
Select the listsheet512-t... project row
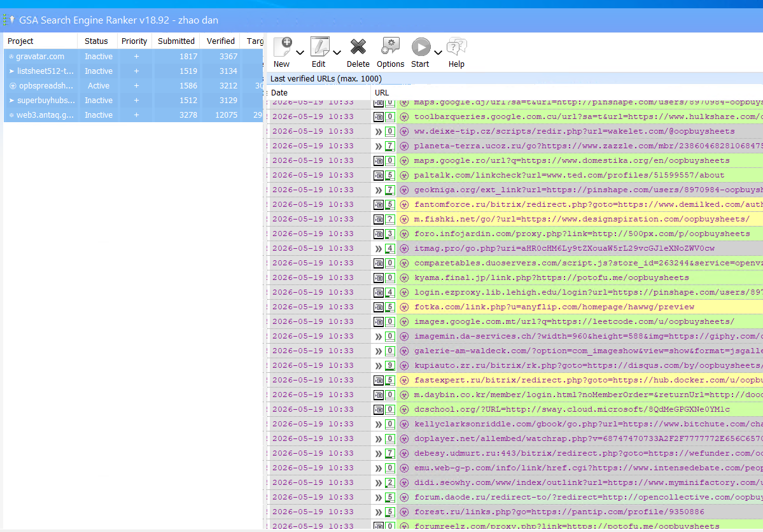134,71
